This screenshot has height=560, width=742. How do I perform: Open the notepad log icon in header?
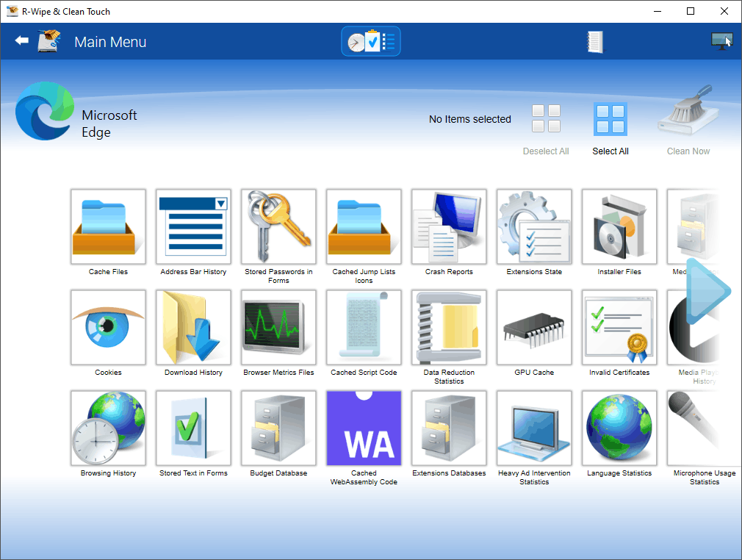[595, 42]
